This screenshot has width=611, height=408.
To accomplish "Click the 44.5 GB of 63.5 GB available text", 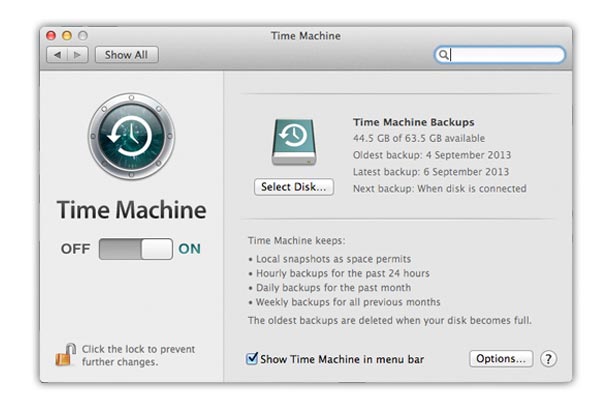I will point(419,138).
